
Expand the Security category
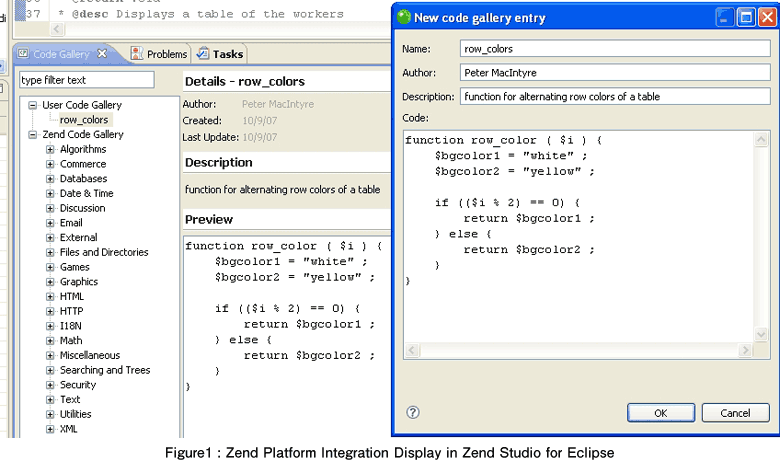[50, 385]
